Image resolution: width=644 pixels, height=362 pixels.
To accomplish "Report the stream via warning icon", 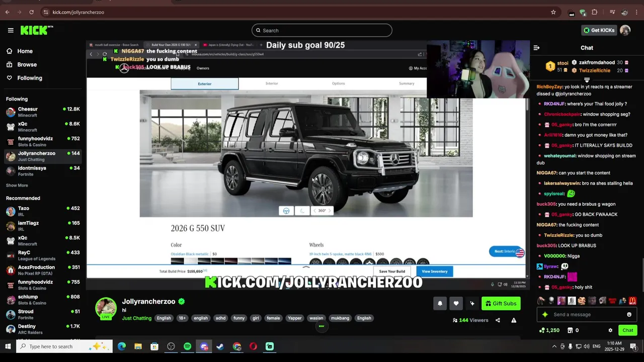I will [514, 320].
